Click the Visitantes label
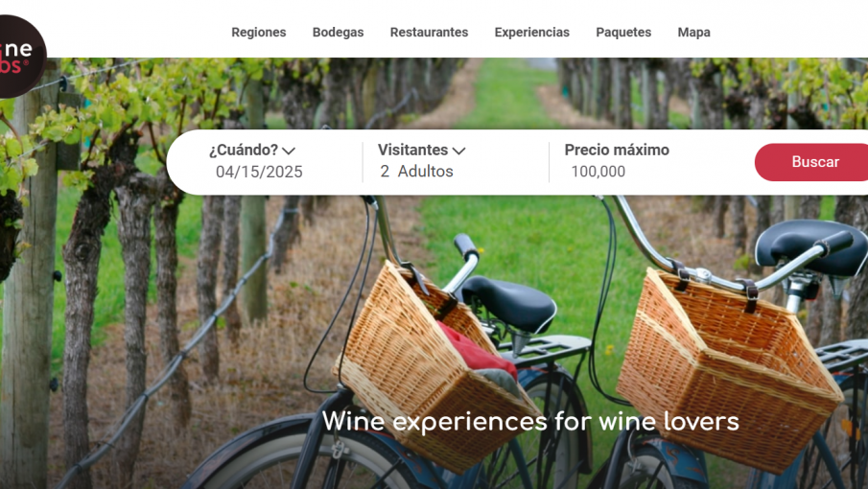The image size is (868, 489). pyautogui.click(x=413, y=150)
